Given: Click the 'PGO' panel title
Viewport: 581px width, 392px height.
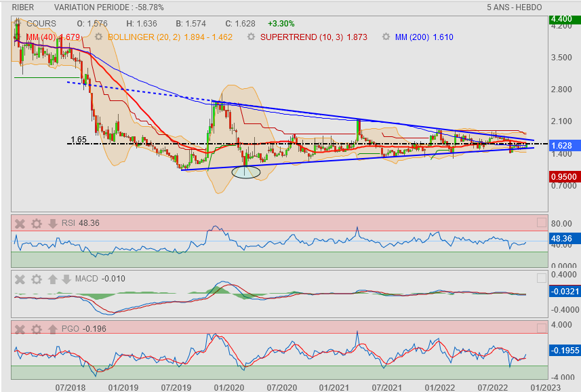Looking at the screenshot, I should tap(71, 329).
